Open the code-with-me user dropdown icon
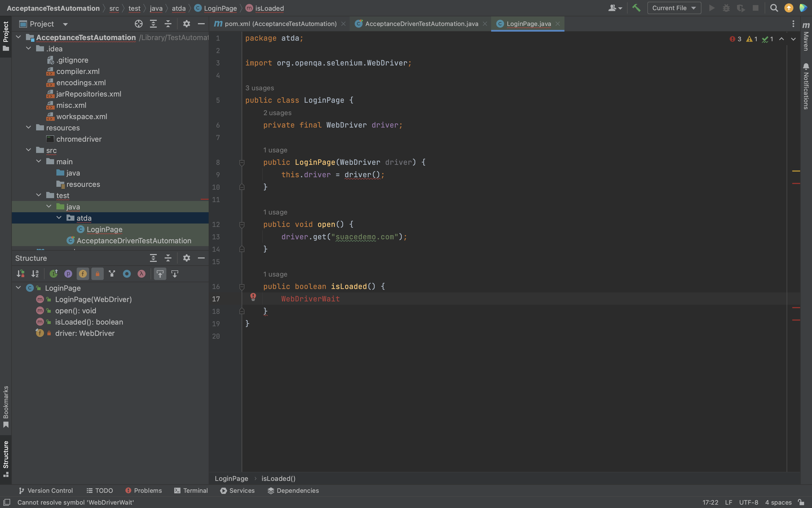 (x=615, y=8)
